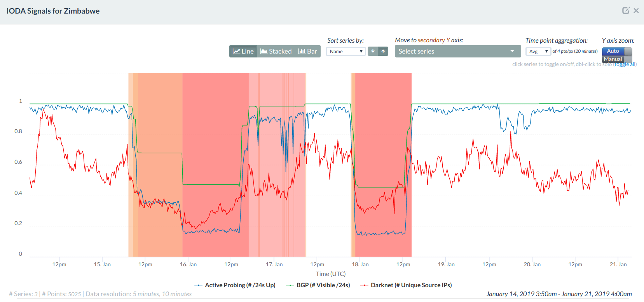Open the Sort series by Name dropdown
The image size is (644, 302).
coord(346,51)
